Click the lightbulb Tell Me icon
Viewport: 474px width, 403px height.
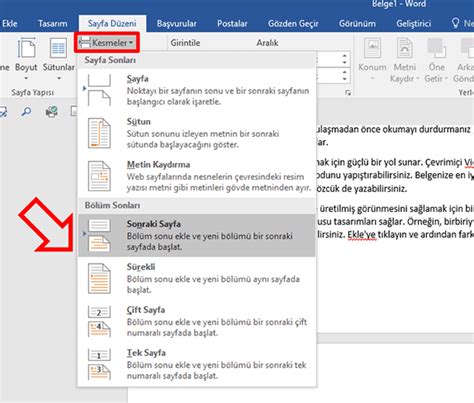pos(455,23)
